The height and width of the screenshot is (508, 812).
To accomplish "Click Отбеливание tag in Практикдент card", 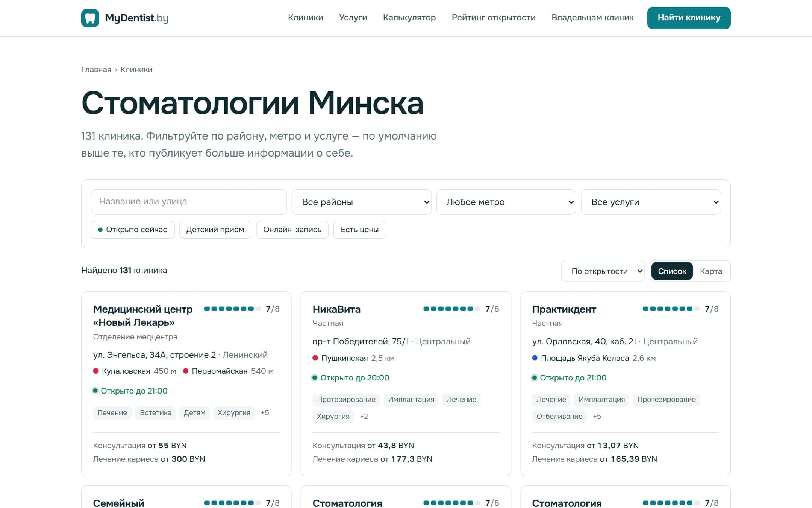I will point(559,416).
